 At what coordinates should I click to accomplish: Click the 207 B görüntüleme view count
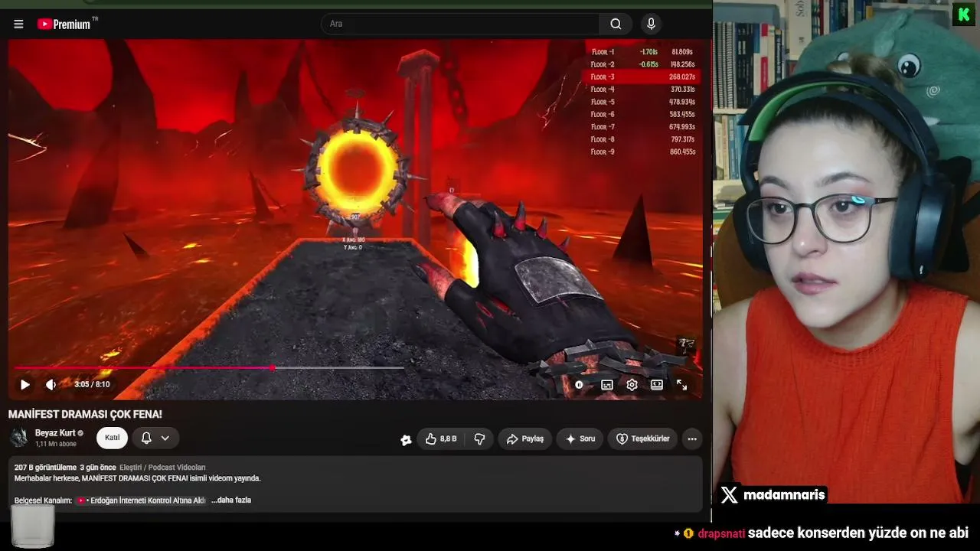pos(45,468)
